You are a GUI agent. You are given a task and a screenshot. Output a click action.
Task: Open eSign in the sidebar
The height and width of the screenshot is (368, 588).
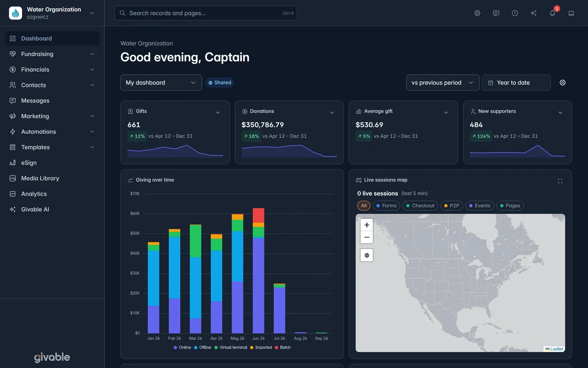[52, 163]
